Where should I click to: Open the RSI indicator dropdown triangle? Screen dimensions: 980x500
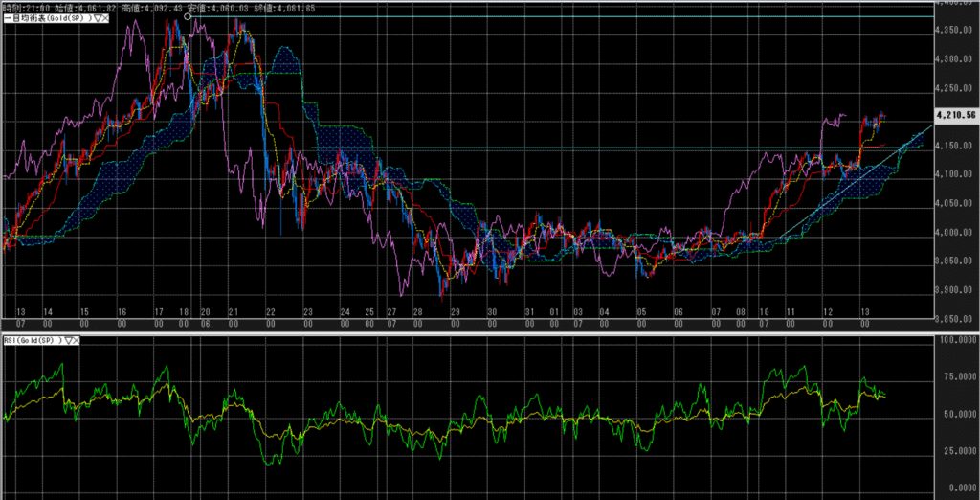pos(69,340)
